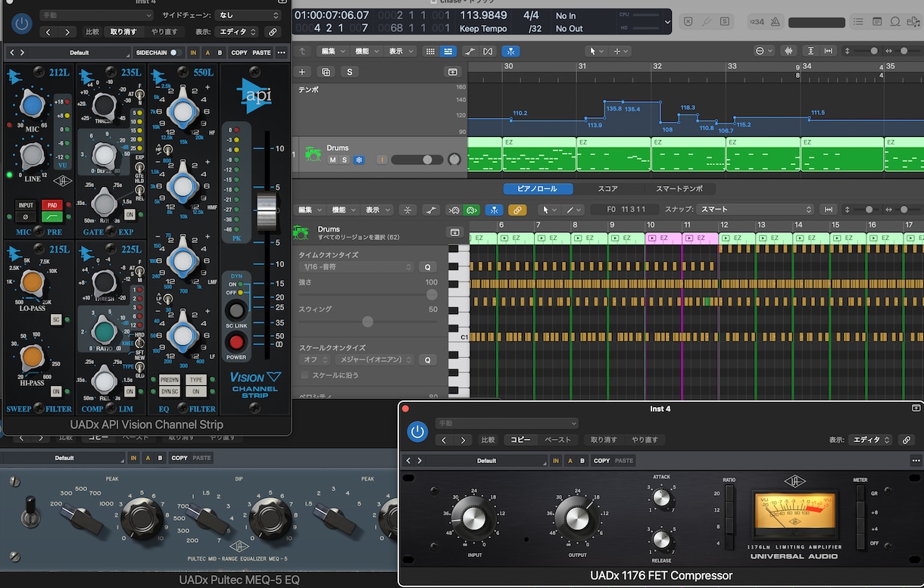The width and height of the screenshot is (924, 588).
Task: Toggle SIDECHAIN switch in API Vision plugin
Action: point(175,53)
